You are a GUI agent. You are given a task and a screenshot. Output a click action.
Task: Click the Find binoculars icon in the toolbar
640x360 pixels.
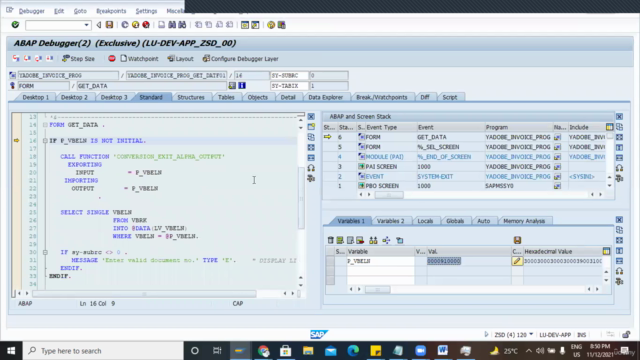(172, 25)
